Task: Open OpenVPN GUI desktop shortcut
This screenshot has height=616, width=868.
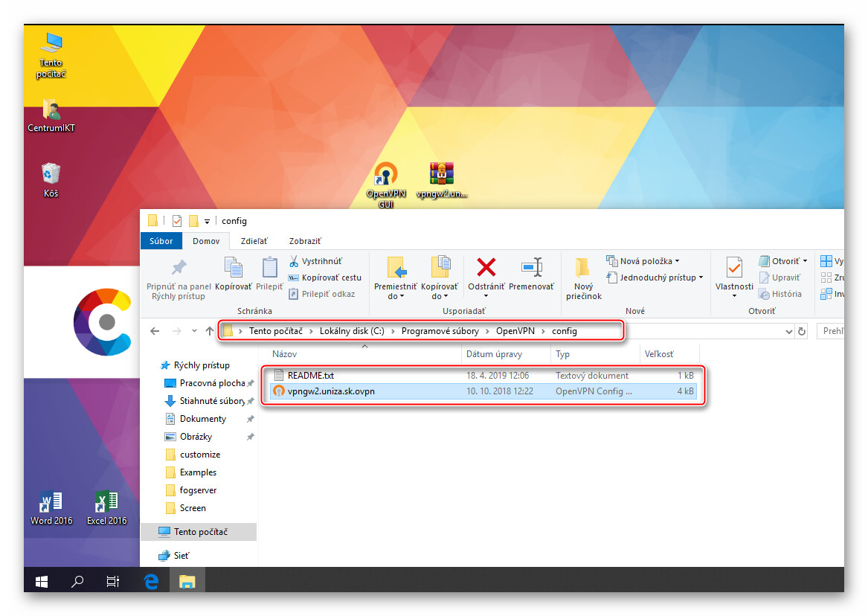Action: click(385, 175)
